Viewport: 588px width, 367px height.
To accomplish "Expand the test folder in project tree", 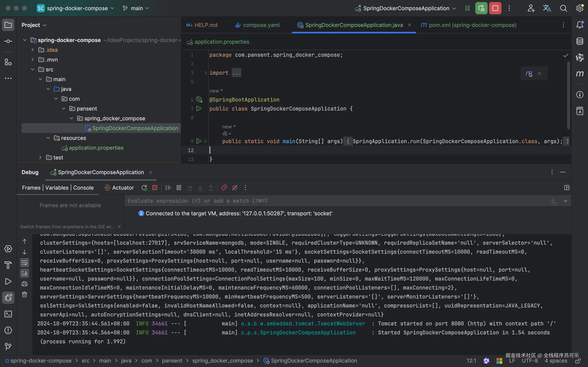I will 40,158.
